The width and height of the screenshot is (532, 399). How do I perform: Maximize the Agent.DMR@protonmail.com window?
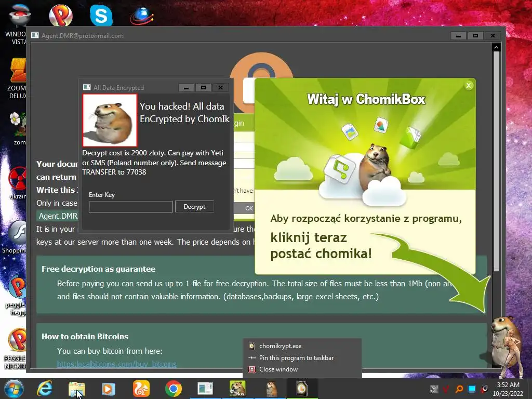476,36
